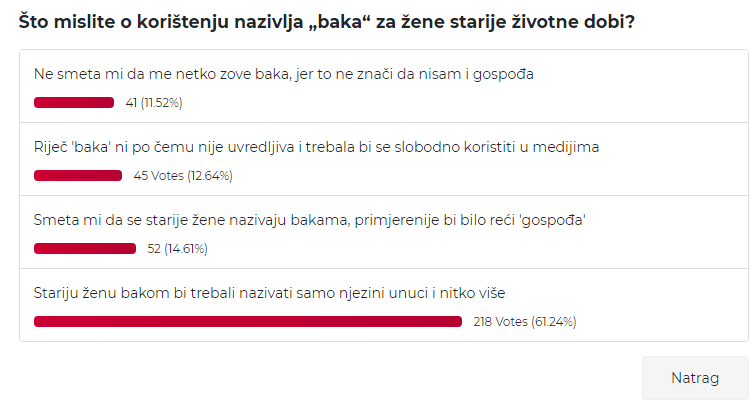Click the '41 (11.52%)' vote count
This screenshot has width=756, height=412.
[154, 103]
